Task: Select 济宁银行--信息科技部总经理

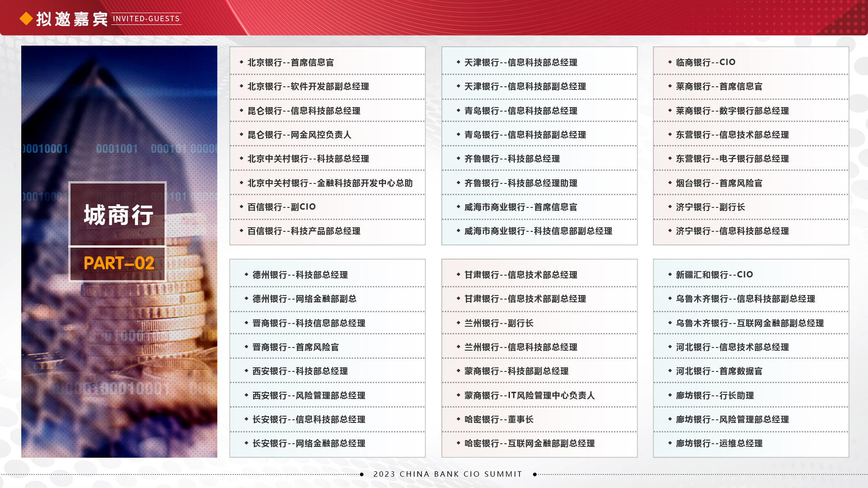Action: coord(732,231)
